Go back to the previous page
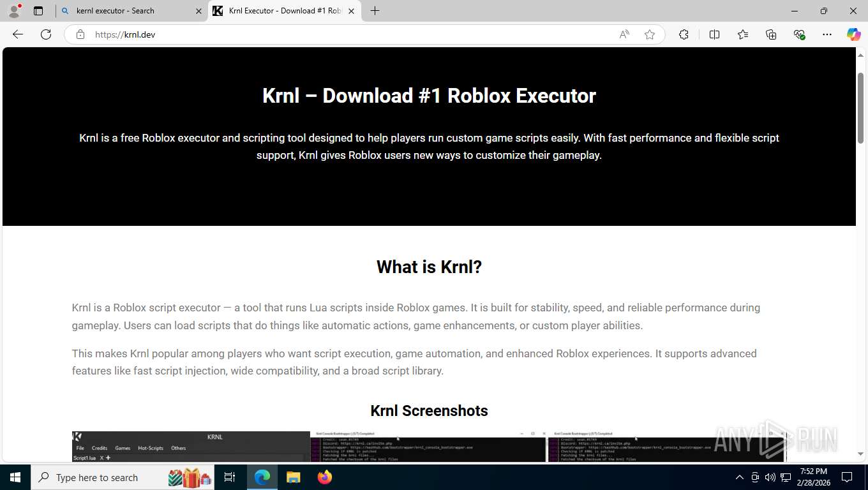The image size is (868, 490). pyautogui.click(x=18, y=34)
